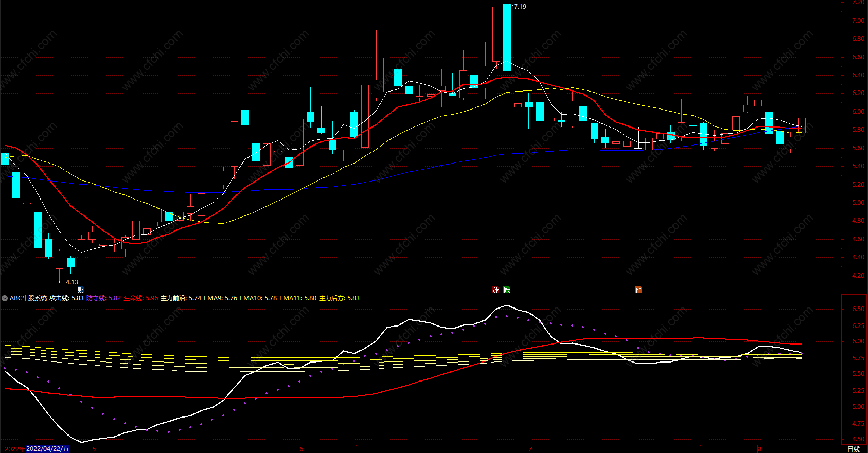Select the 攻击线 5.83 legend label
The image size is (868, 453).
coord(66,298)
